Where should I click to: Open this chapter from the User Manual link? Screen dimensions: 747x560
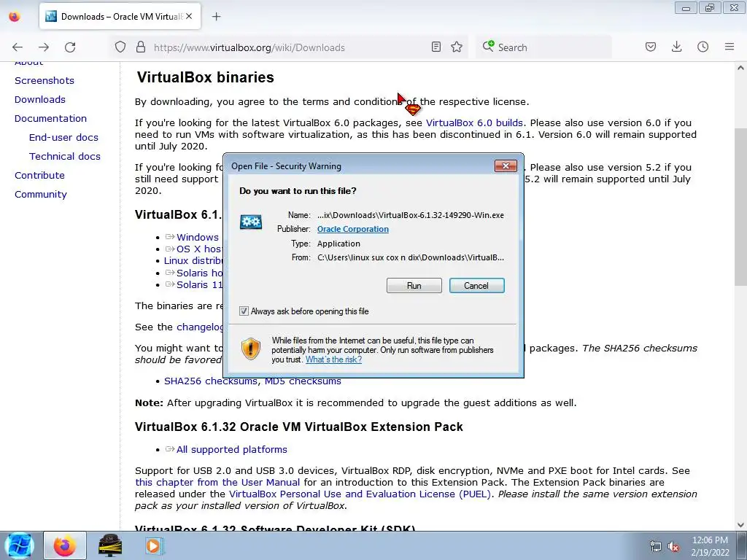point(217,483)
